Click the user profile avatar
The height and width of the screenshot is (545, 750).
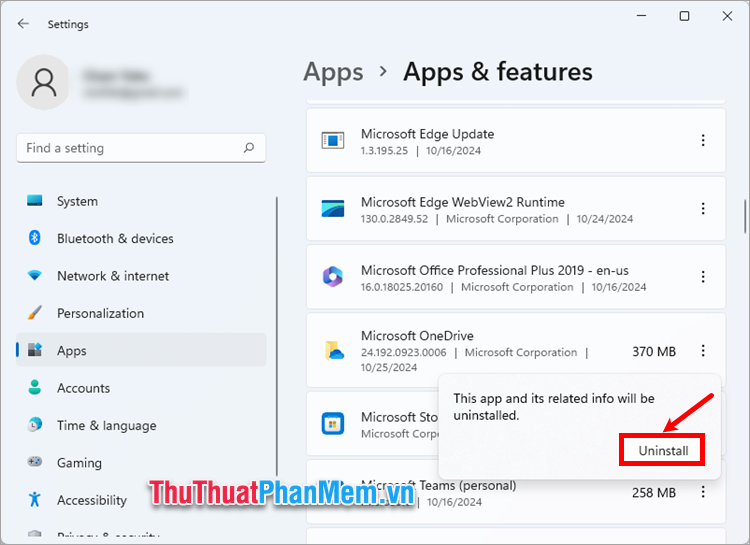coord(44,82)
